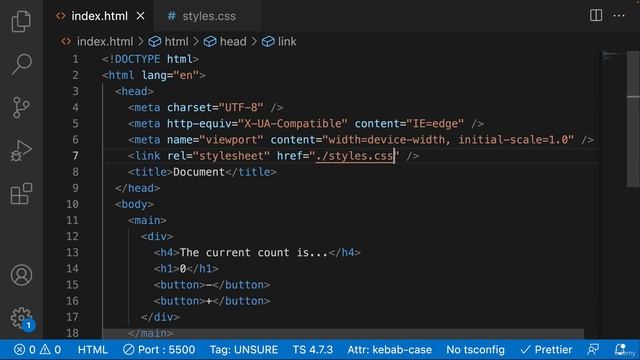Click the opening <main> tag

tap(147, 220)
